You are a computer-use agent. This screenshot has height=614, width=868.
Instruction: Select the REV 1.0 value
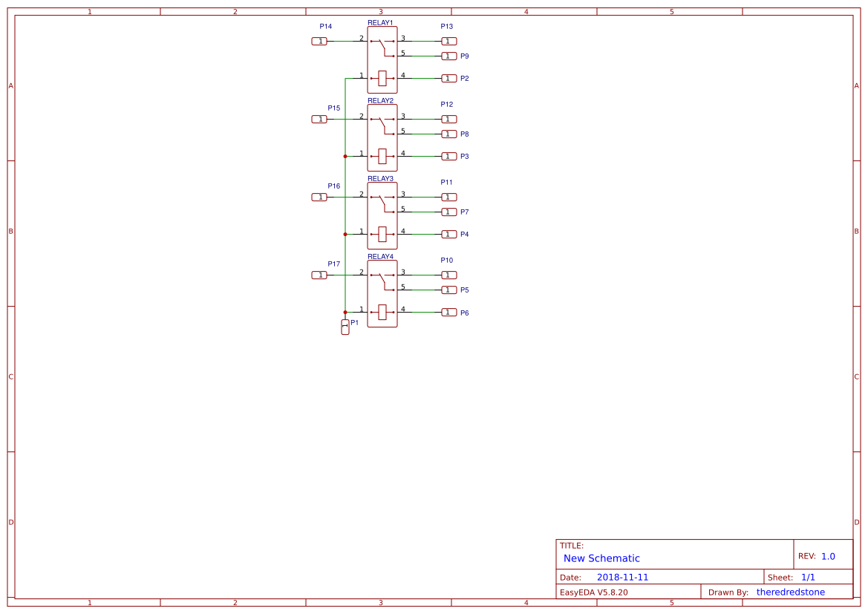[828, 556]
